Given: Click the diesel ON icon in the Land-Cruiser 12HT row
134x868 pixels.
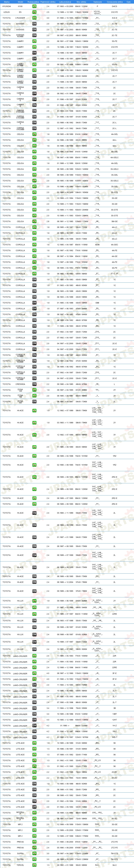Looking at the screenshot, I should 34,720.
